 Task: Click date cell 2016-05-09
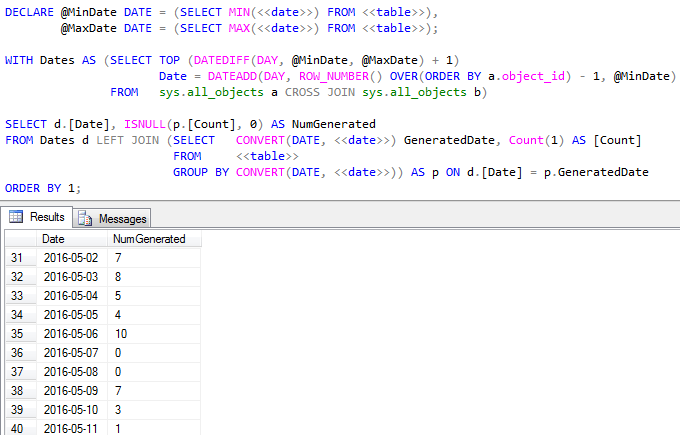(x=72, y=391)
